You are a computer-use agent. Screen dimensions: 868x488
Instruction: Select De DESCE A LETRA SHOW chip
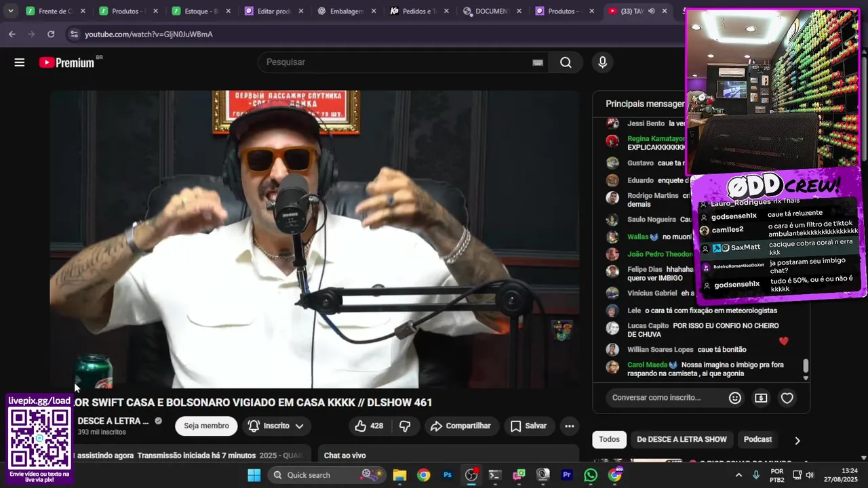[x=682, y=439]
